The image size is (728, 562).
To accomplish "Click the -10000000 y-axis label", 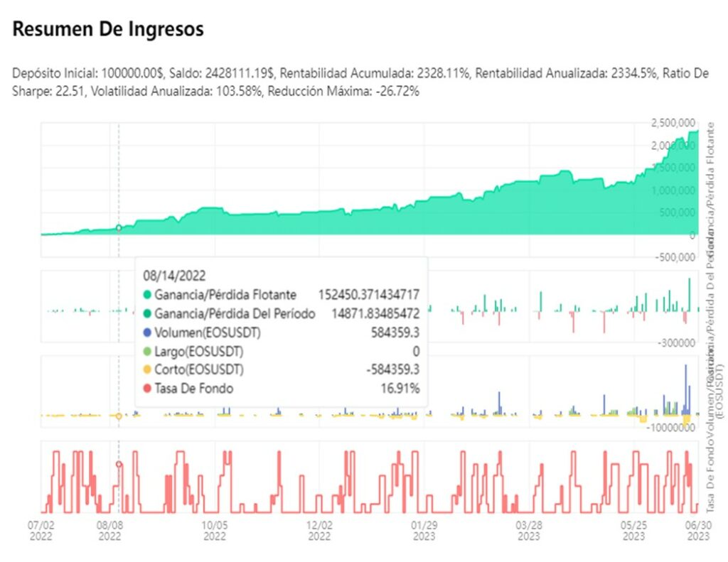I will pos(670,428).
